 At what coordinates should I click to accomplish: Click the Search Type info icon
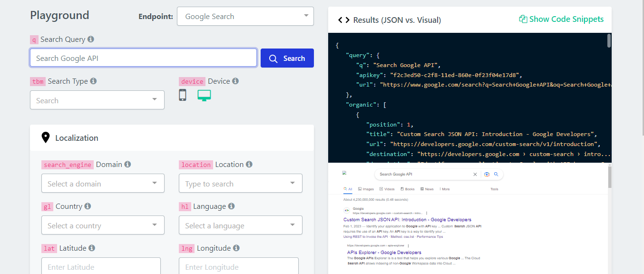pos(93,81)
